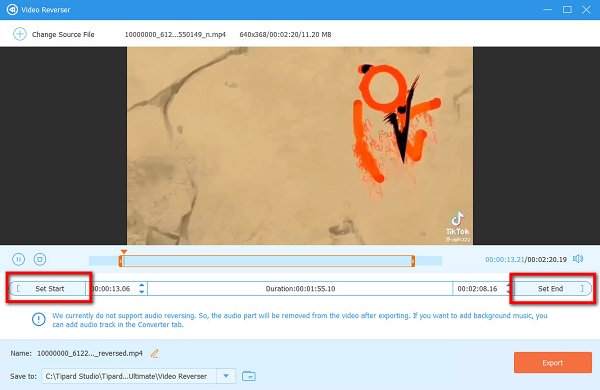Click the Video Reverser app logo

point(12,10)
